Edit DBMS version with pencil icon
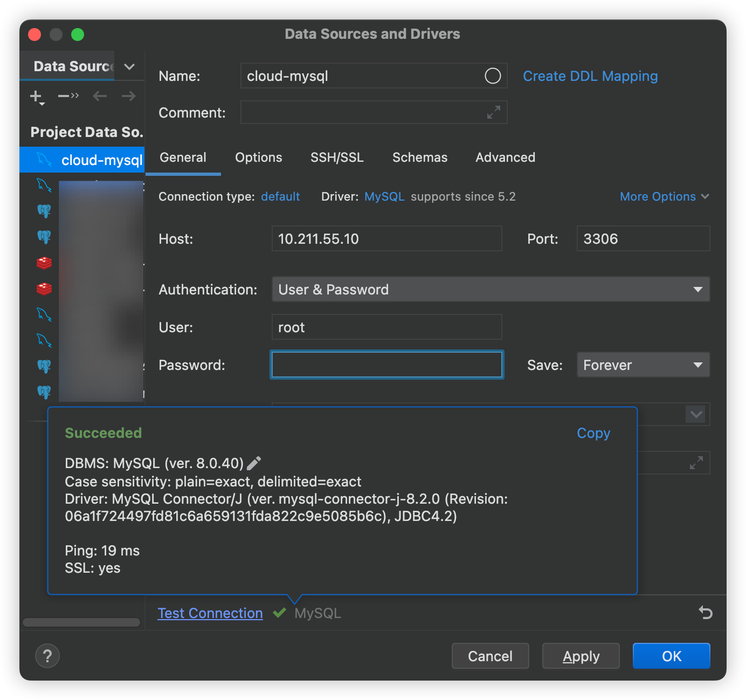Screen dimensions: 746x700 tap(254, 463)
